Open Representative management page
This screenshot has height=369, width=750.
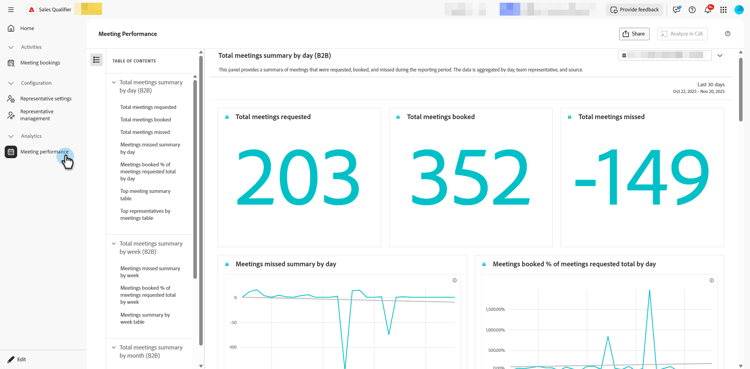[37, 115]
